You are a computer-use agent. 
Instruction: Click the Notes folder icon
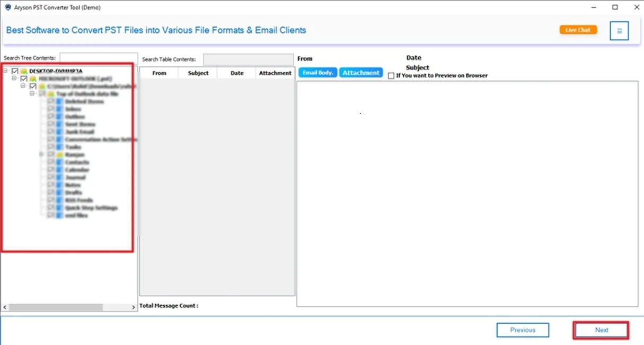click(59, 185)
